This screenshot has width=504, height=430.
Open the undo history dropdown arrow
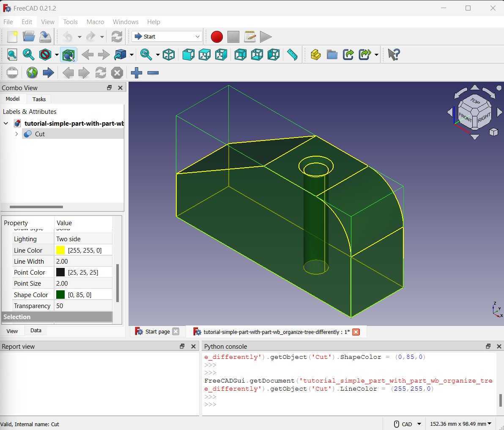pyautogui.click(x=79, y=37)
